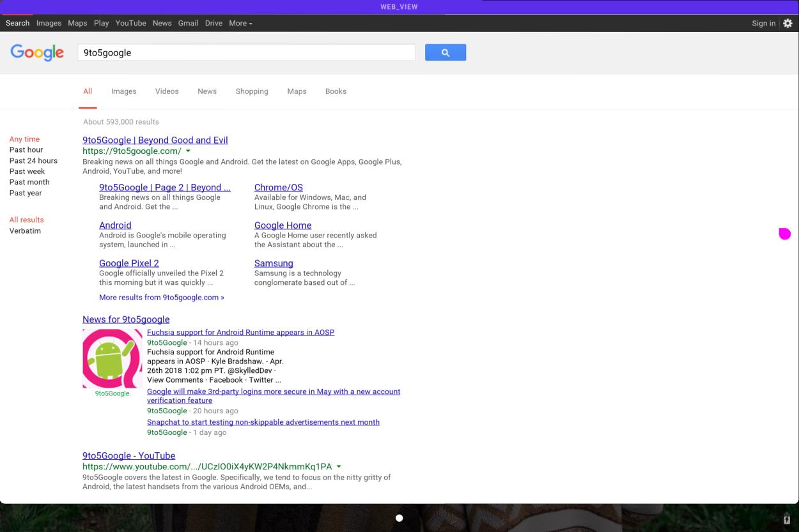Open the Android Fuchsia news thumbnail
799x532 pixels.
click(x=112, y=358)
